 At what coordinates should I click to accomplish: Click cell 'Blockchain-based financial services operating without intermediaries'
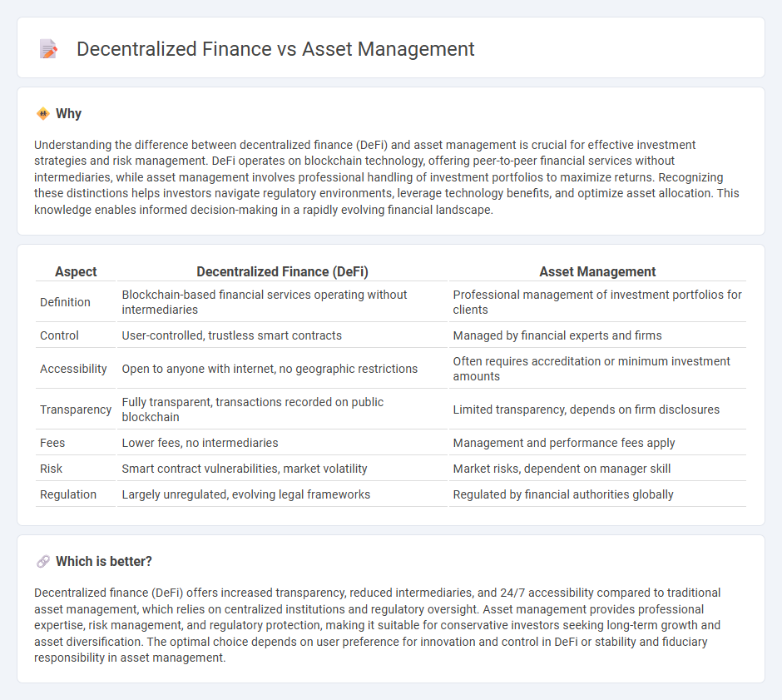[282, 302]
